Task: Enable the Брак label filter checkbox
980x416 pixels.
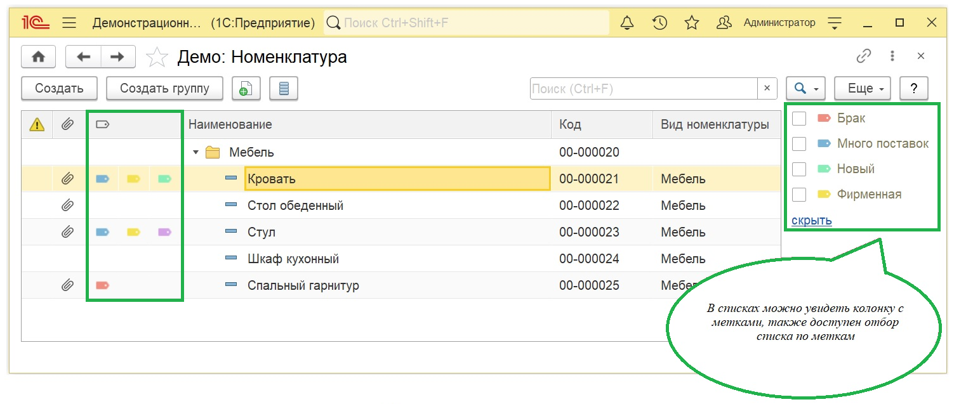Action: [x=799, y=119]
